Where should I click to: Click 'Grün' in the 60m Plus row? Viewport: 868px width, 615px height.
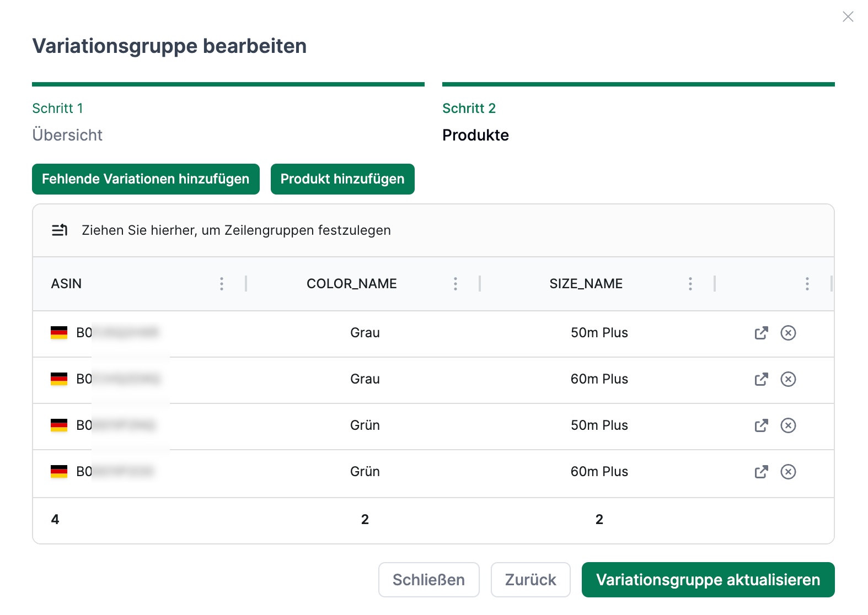(x=365, y=472)
